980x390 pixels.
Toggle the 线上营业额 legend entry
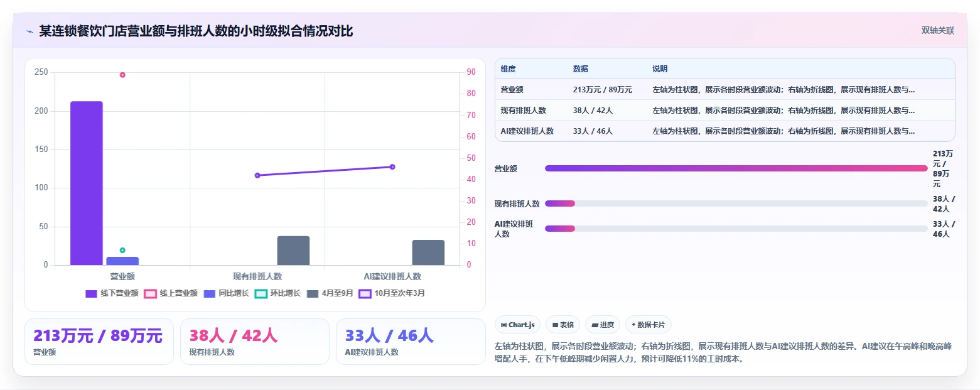171,293
